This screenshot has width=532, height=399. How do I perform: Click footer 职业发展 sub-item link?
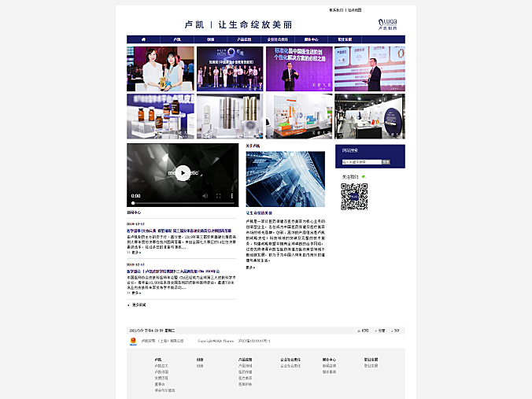[x=371, y=366]
